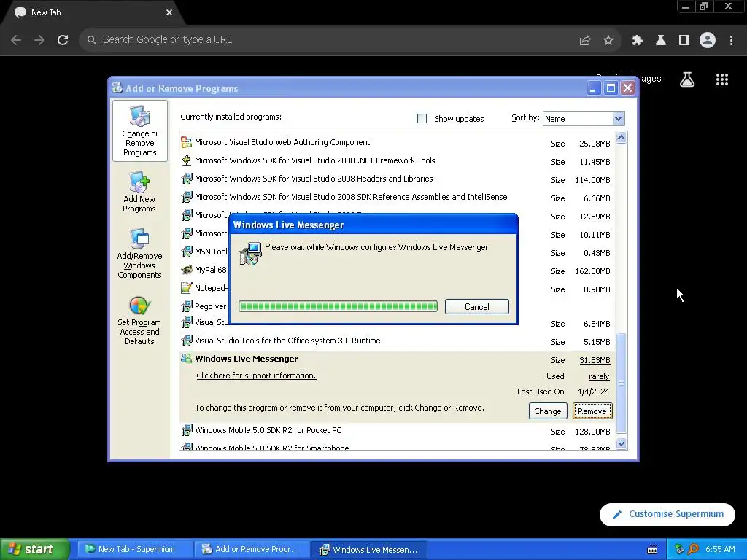
Task: Open the Google apps grid icon
Action: pos(721,79)
